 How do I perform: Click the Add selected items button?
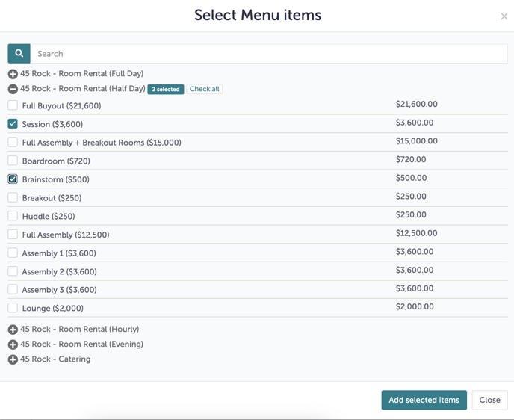[x=424, y=400]
